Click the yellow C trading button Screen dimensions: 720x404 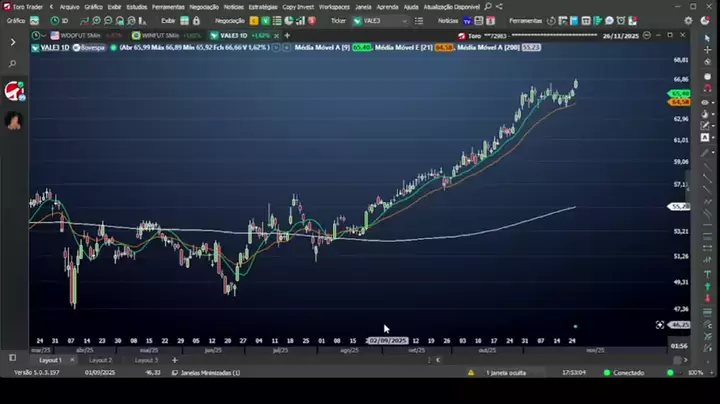(252, 20)
